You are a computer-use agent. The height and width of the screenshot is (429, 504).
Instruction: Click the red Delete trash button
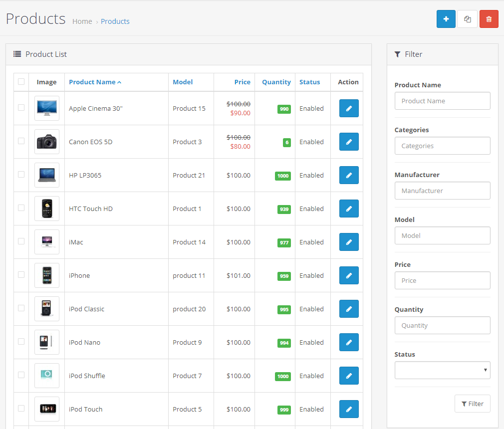(489, 19)
